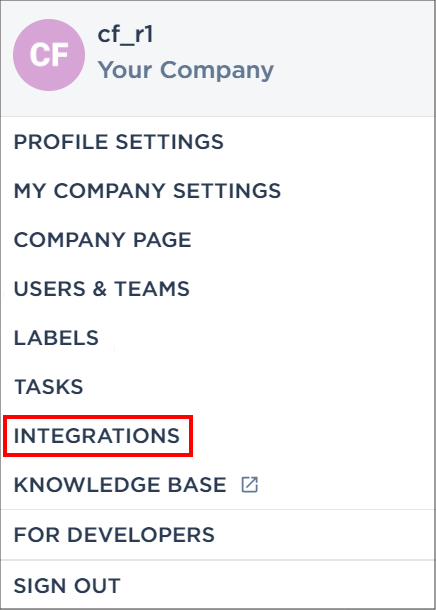Click the Your Company name text

pyautogui.click(x=186, y=70)
